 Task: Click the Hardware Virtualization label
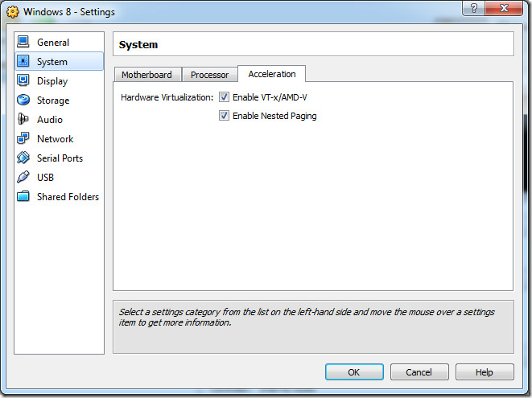point(167,97)
